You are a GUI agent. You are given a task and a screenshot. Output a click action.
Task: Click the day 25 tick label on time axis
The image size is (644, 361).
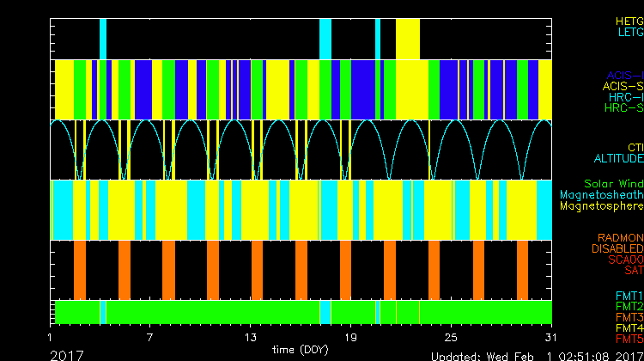[451, 336]
